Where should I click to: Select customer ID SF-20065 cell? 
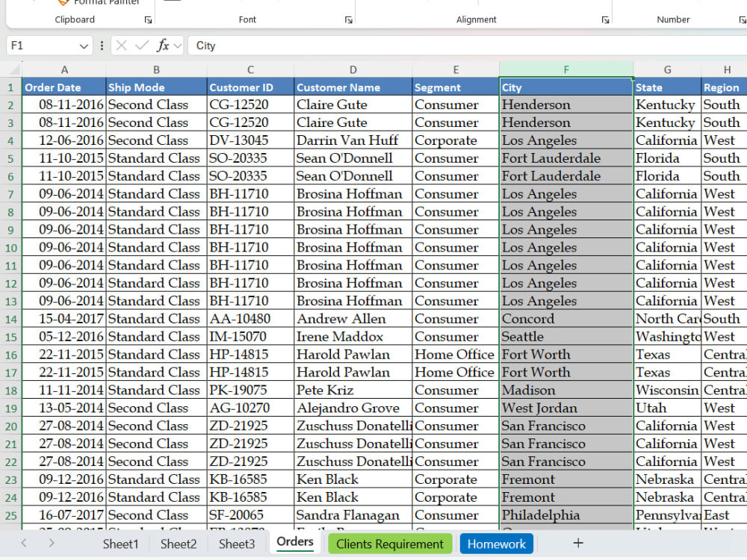coord(250,515)
